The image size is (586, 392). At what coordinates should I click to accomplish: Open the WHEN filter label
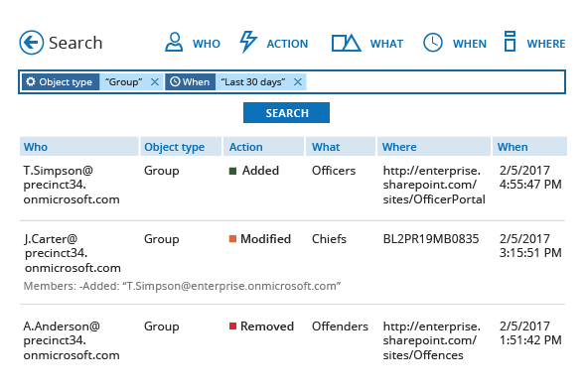click(470, 44)
